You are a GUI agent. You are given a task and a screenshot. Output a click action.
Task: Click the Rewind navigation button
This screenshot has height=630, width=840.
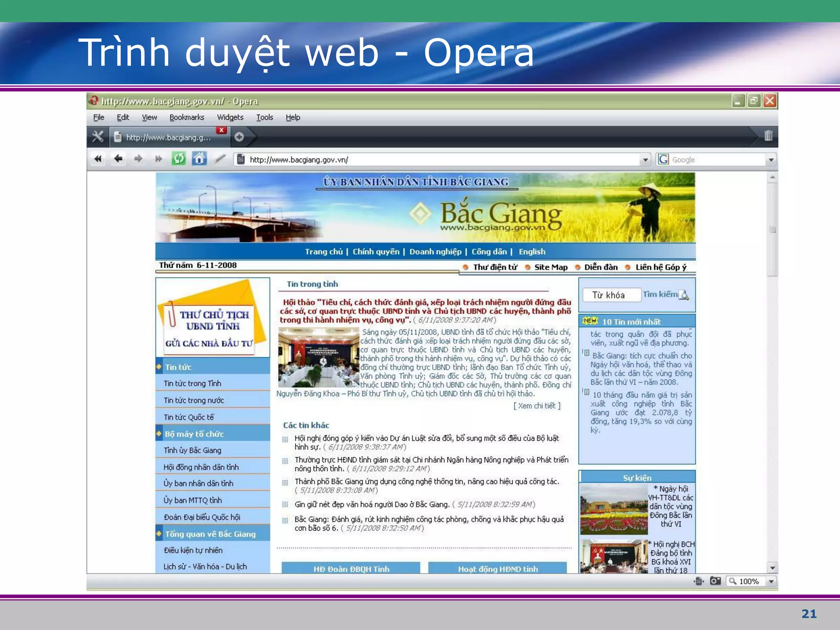pos(98,159)
